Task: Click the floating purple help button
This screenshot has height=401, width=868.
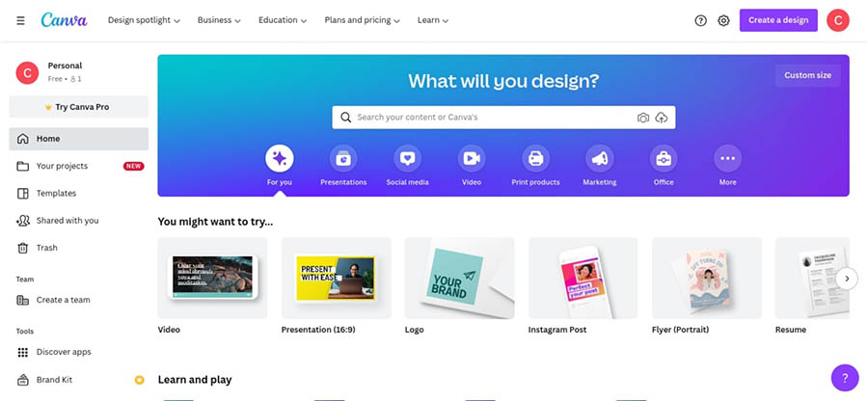Action: pyautogui.click(x=845, y=378)
